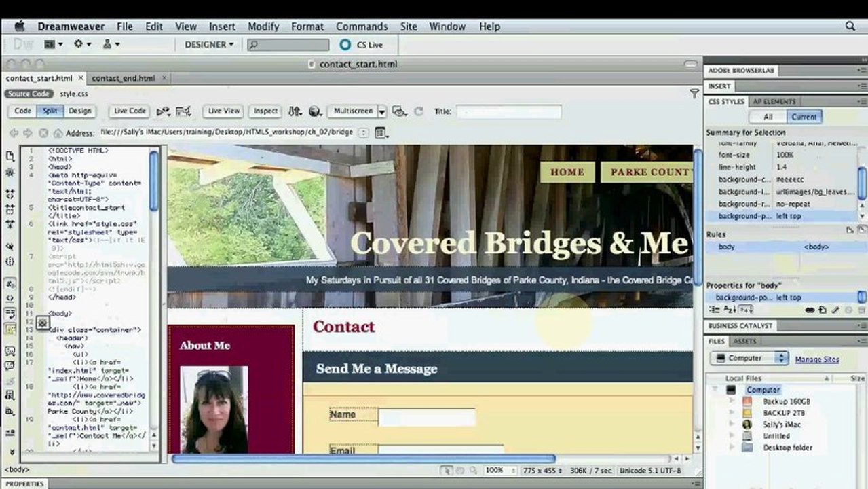Close the contact_start.html tab

80,78
